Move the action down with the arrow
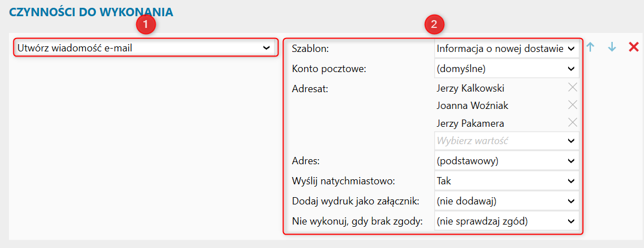This screenshot has width=644, height=248. tap(612, 47)
